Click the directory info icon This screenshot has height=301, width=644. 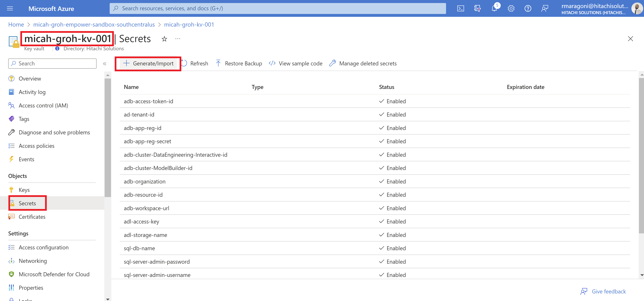pyautogui.click(x=57, y=48)
